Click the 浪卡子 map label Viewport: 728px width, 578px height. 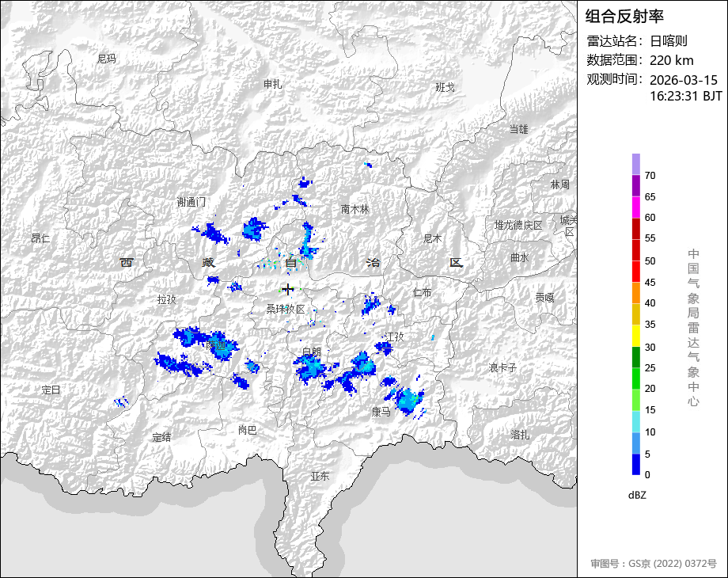502,368
